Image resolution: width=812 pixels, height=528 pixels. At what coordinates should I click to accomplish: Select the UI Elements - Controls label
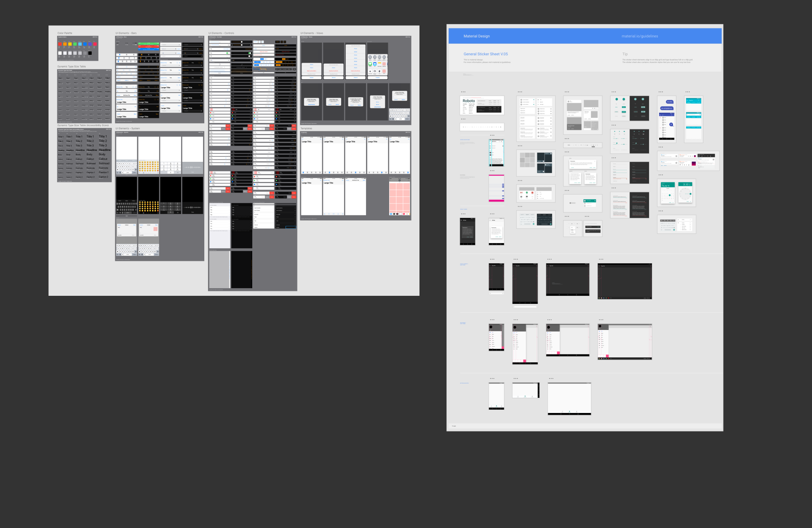[x=221, y=33]
